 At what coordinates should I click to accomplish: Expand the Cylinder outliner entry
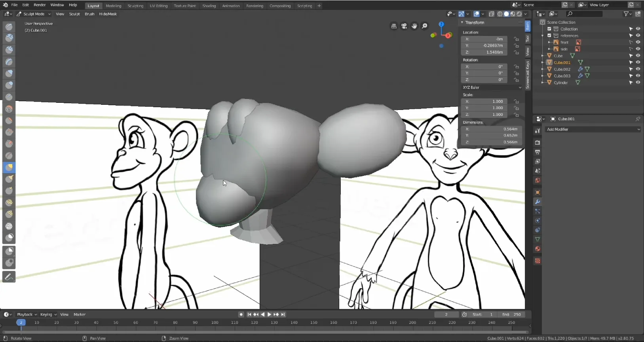[x=543, y=82]
